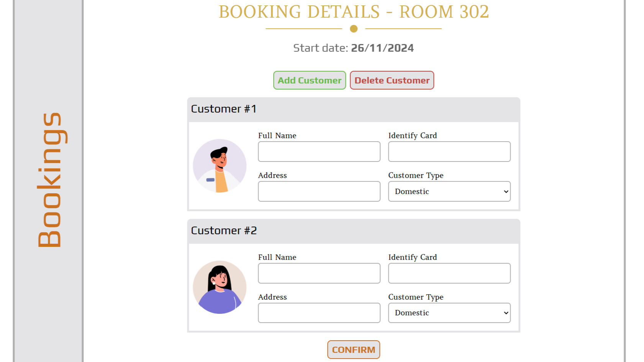The width and height of the screenshot is (644, 362).
Task: Click the Address field for Customer #2
Action: click(319, 313)
